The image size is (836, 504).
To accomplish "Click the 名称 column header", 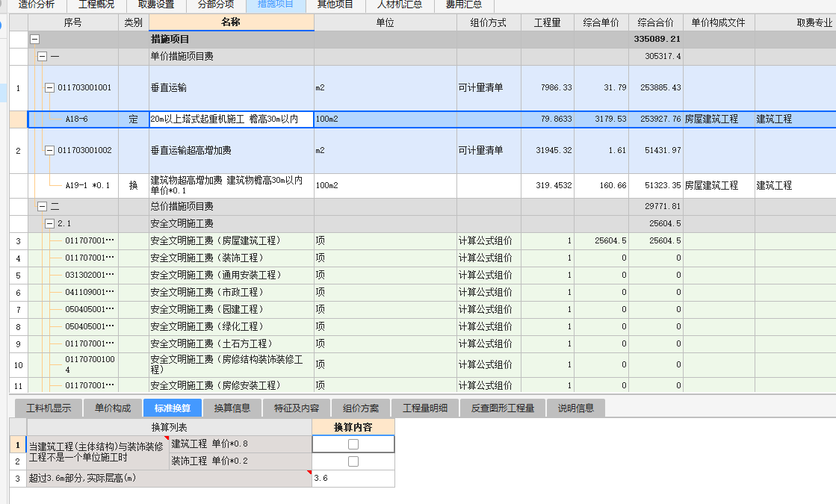I will (x=231, y=22).
